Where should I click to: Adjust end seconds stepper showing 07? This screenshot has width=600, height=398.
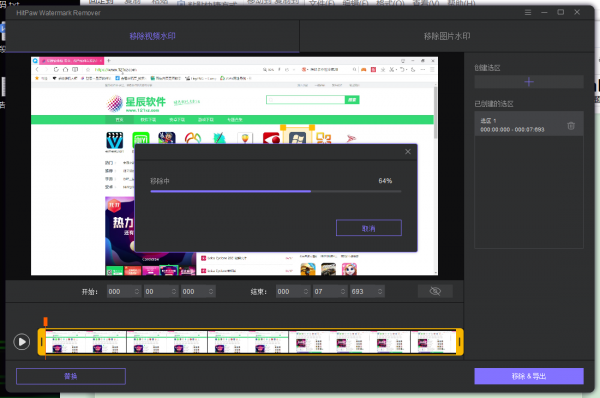[x=343, y=292]
